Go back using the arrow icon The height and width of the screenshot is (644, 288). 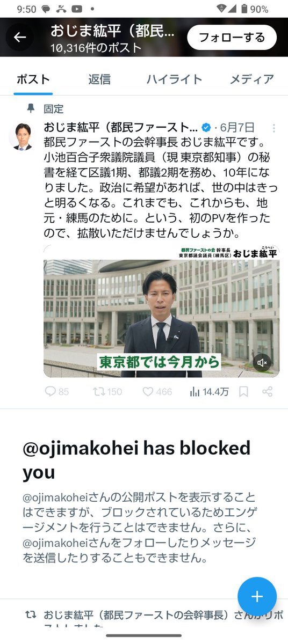point(20,37)
